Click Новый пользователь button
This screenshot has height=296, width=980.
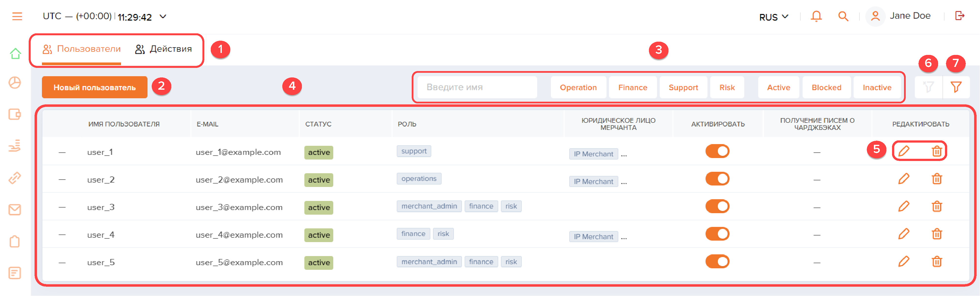point(94,87)
